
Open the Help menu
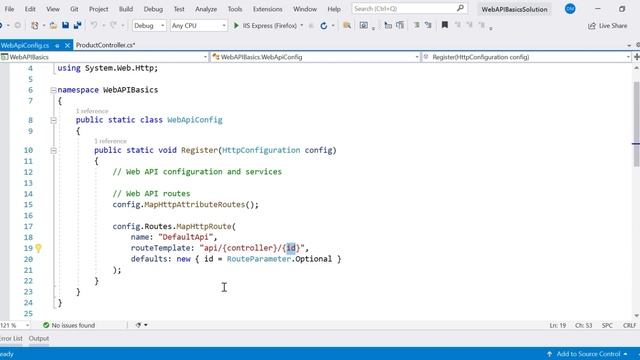334,9
